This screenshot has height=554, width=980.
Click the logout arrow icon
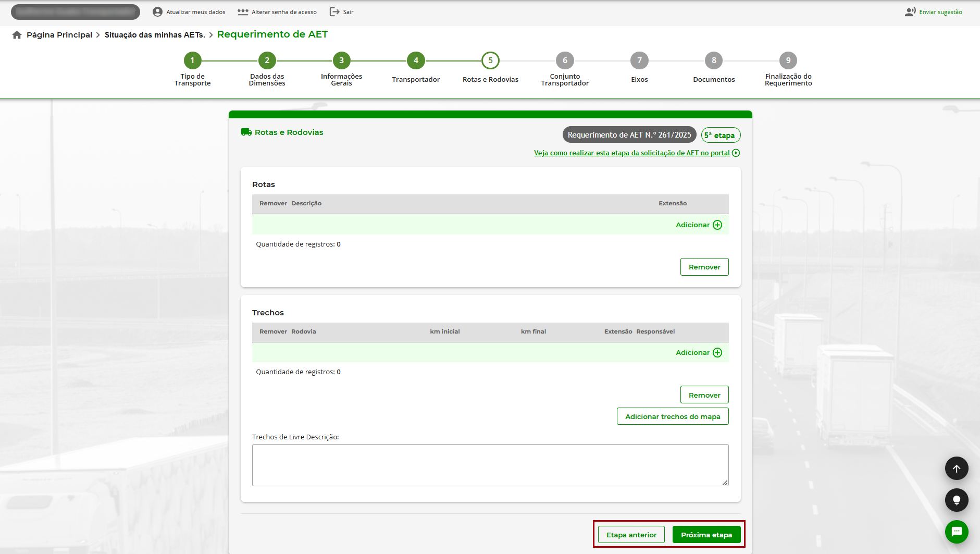click(x=334, y=12)
